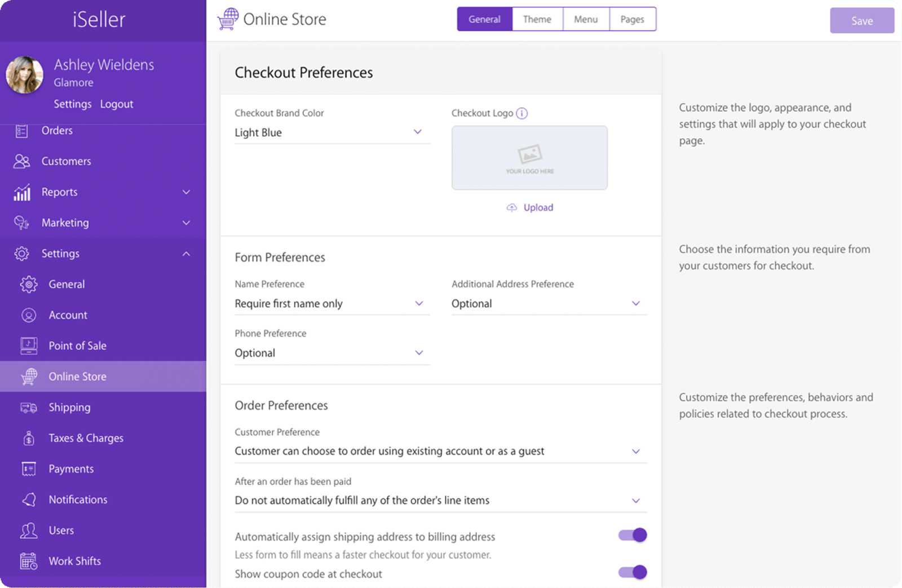Open After an order has been paid dropdown
The height and width of the screenshot is (588, 902).
441,501
